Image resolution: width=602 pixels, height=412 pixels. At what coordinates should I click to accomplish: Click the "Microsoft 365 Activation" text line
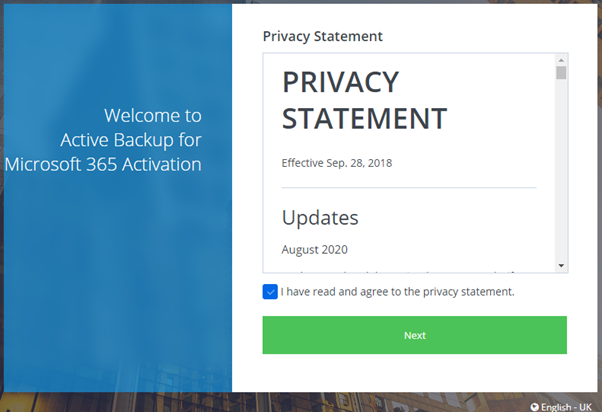click(103, 164)
